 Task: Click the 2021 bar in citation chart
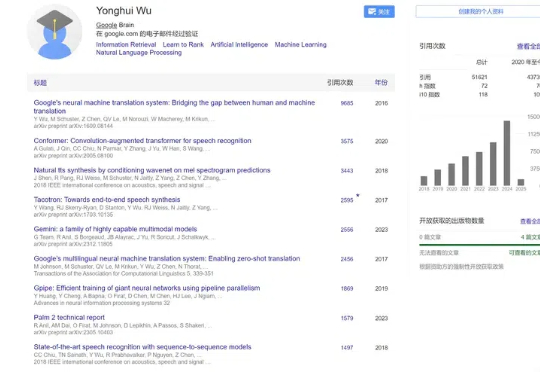pyautogui.click(x=465, y=171)
